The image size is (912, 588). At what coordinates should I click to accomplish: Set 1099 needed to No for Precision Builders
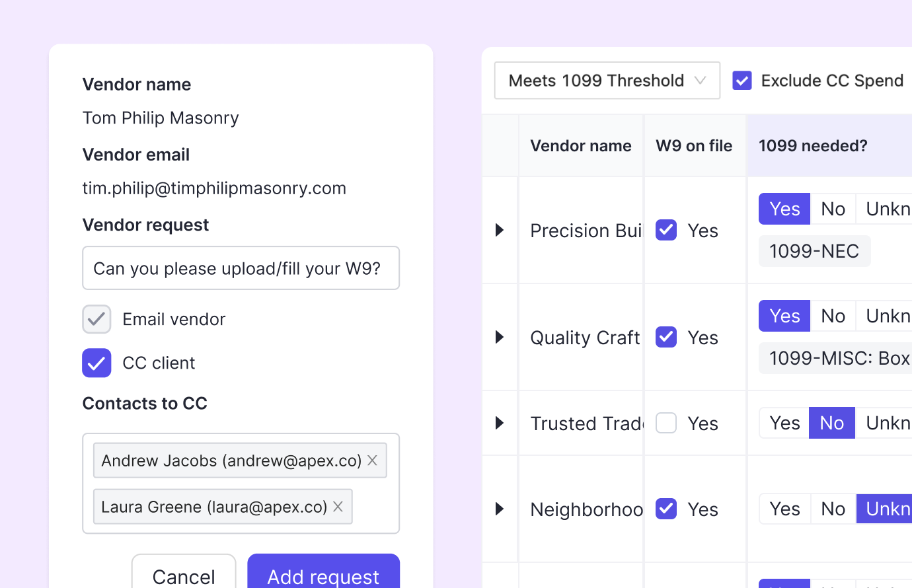click(833, 209)
